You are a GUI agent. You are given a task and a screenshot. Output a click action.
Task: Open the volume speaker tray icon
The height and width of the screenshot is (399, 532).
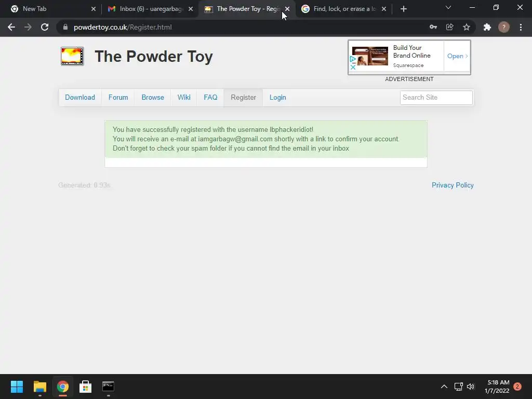[x=471, y=387]
